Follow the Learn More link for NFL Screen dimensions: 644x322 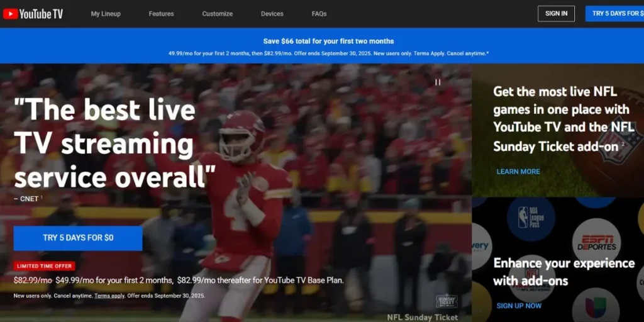point(518,171)
